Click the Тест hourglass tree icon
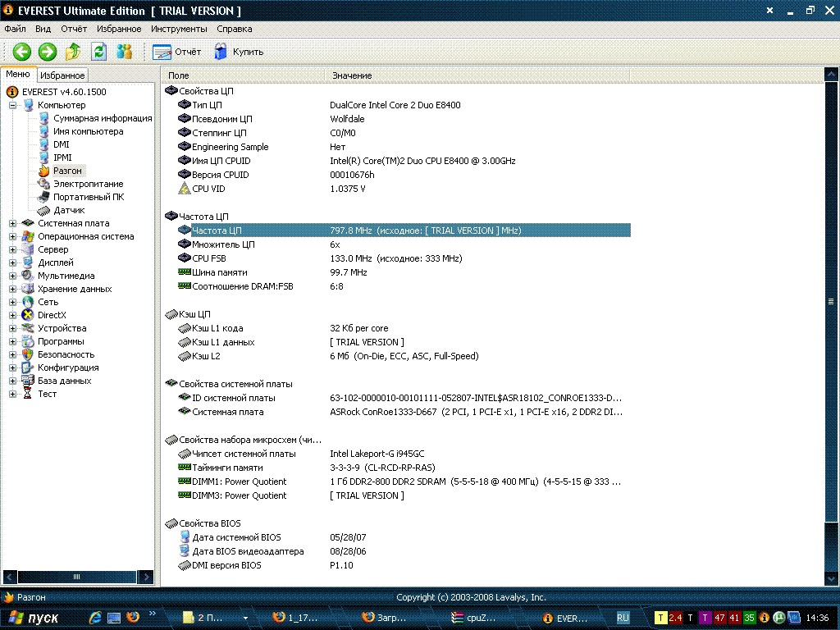The image size is (840, 630). 27,394
